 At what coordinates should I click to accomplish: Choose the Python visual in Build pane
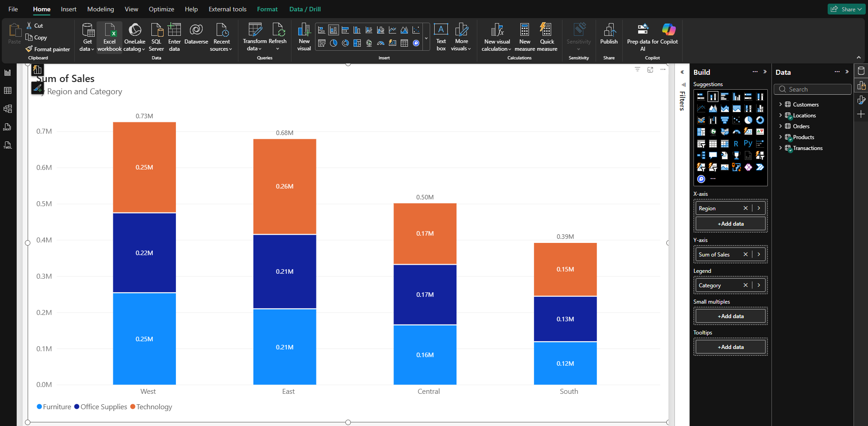point(748,144)
